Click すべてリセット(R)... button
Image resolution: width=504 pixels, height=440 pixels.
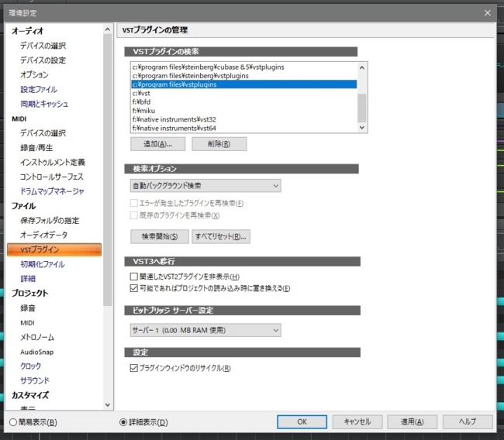[x=221, y=236]
